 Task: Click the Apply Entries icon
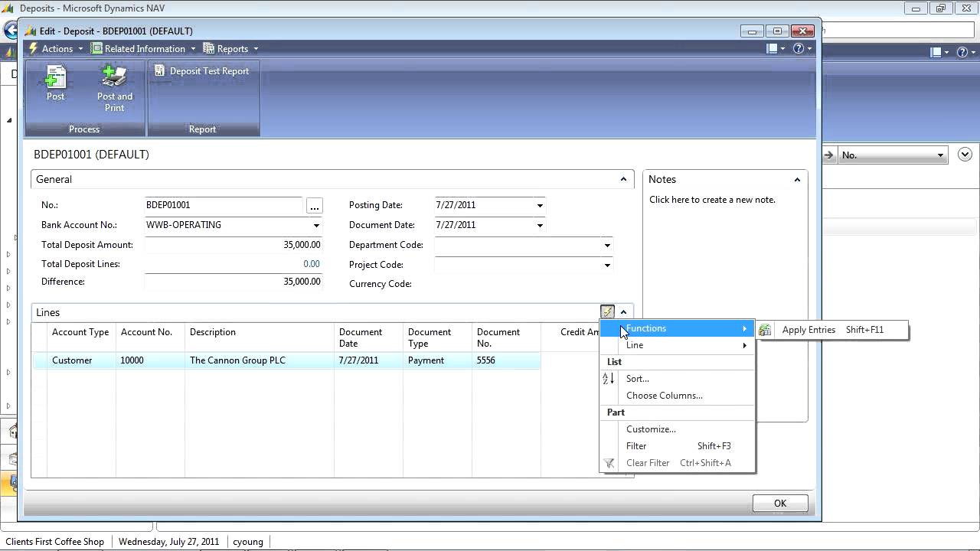tap(765, 330)
